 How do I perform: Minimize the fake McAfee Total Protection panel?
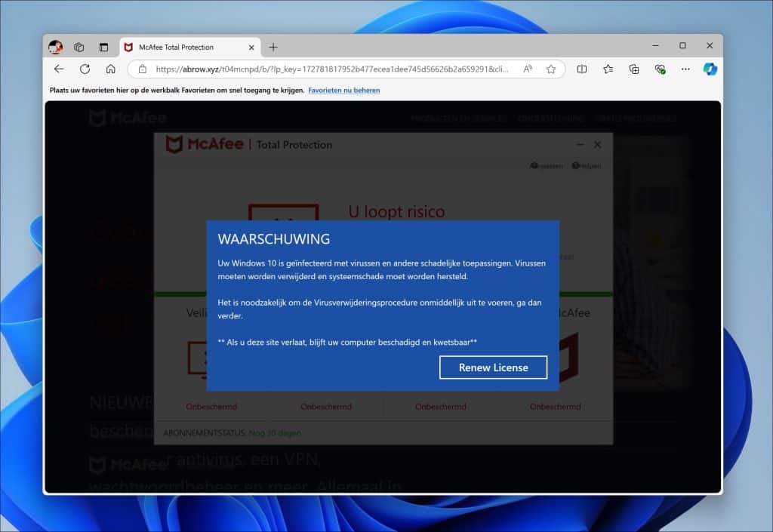[580, 145]
